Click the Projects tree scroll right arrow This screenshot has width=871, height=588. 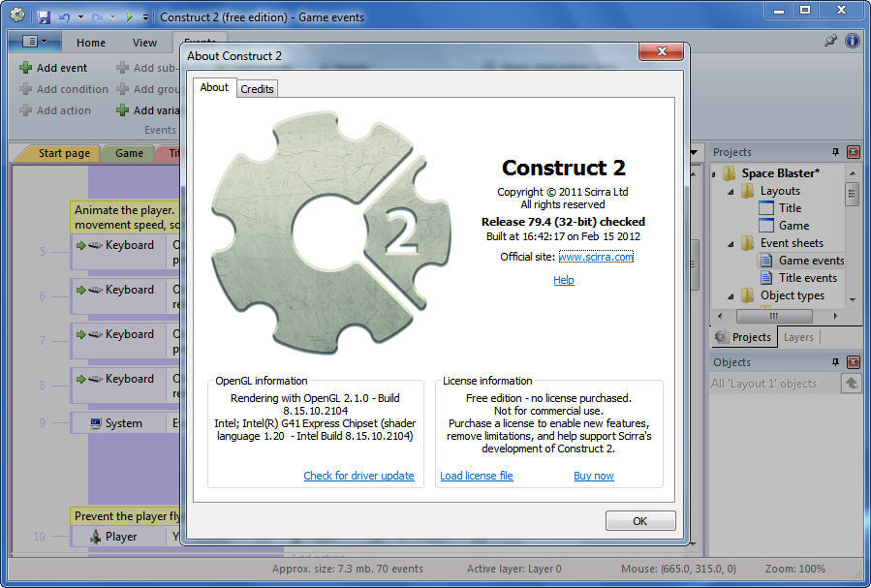(835, 316)
